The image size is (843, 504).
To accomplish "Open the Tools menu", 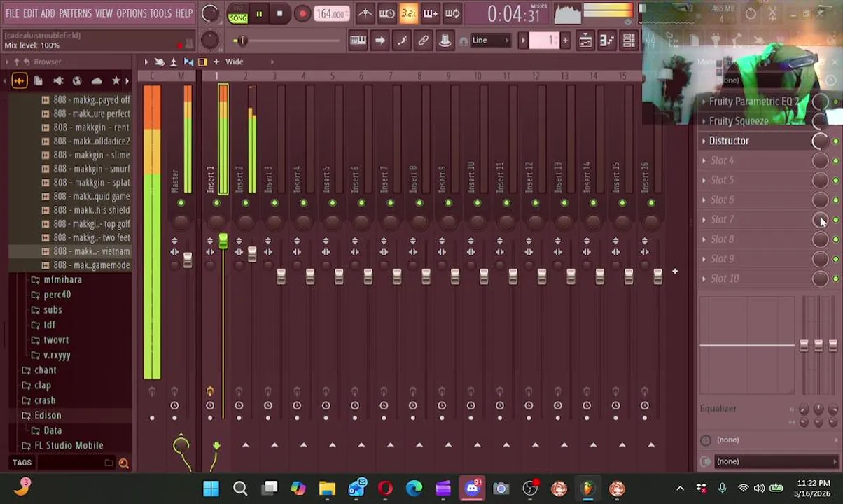I will (160, 13).
